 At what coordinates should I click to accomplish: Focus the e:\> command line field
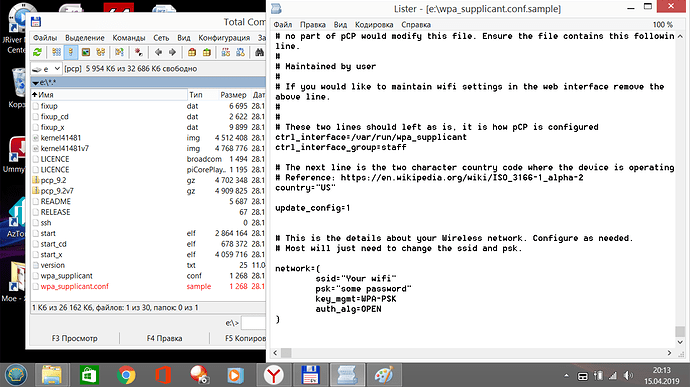tap(253, 323)
